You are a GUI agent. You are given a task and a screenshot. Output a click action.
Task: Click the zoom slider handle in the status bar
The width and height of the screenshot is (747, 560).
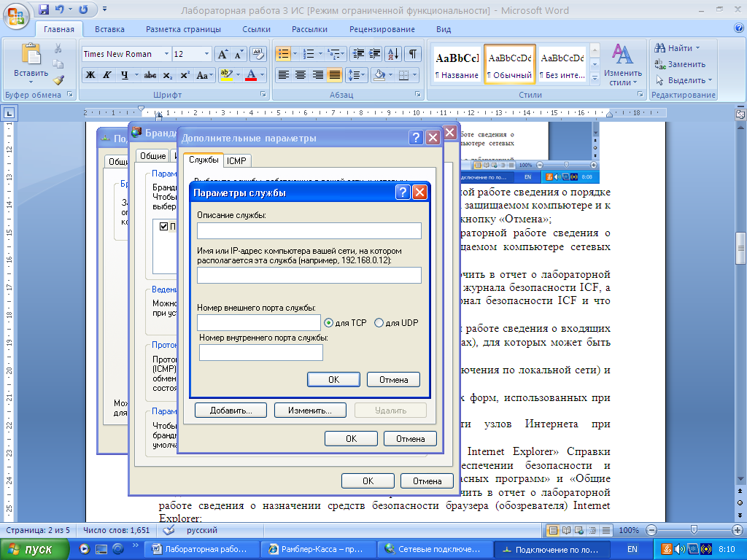click(x=694, y=530)
